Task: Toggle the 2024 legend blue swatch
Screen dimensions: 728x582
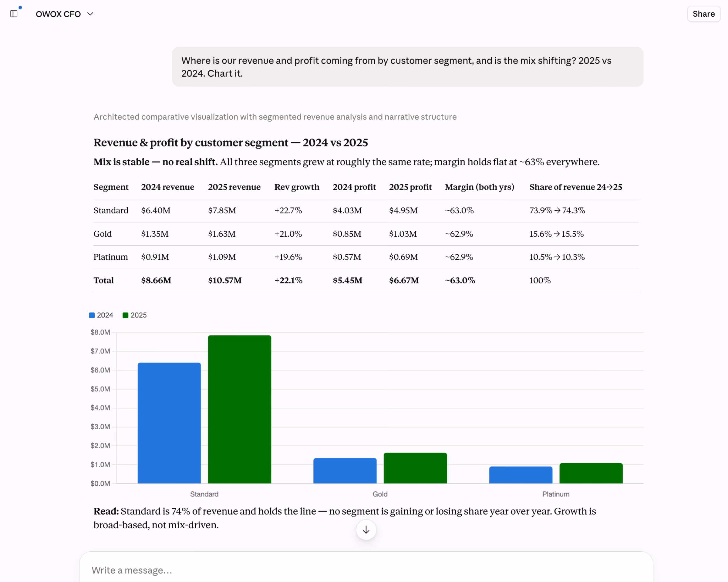Action: 92,315
